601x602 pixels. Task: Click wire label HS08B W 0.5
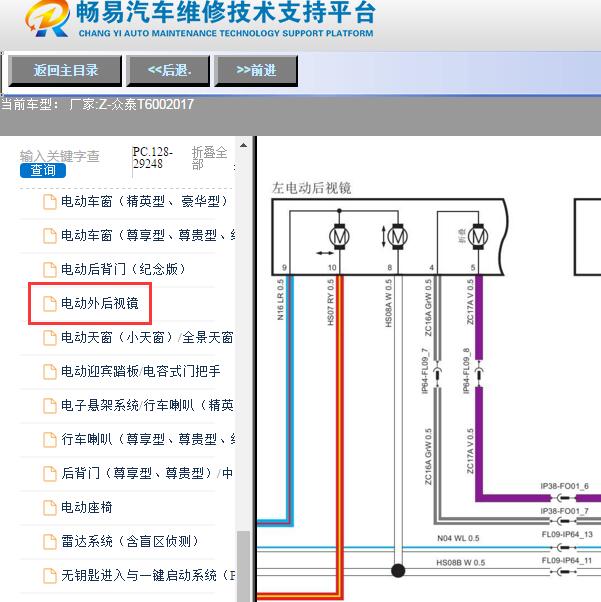[x=460, y=563]
